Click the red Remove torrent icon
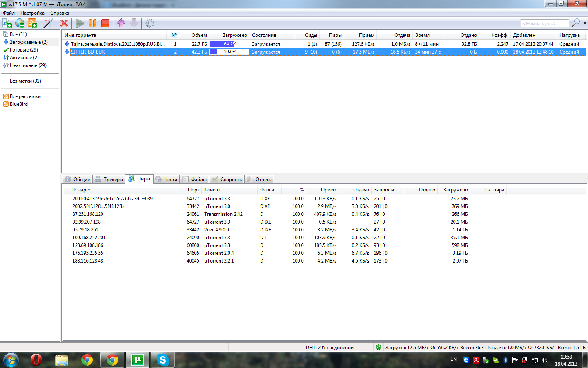588x368 pixels. tap(64, 23)
